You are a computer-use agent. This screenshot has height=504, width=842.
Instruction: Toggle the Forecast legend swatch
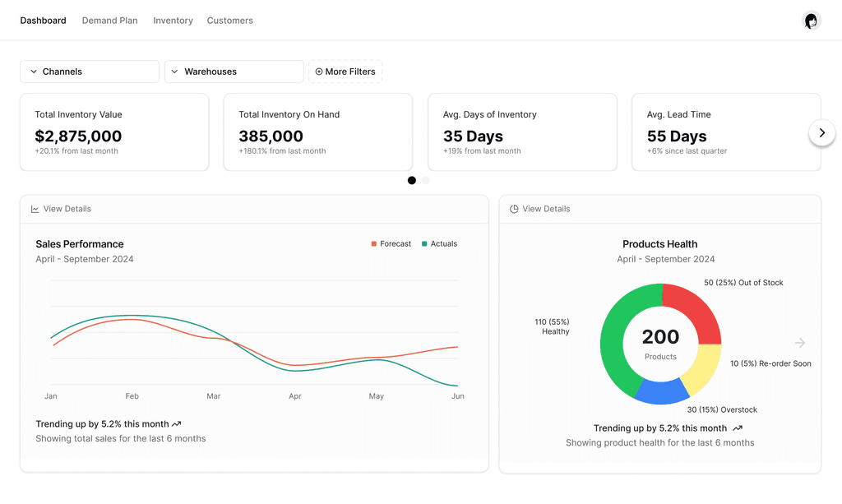click(x=374, y=243)
